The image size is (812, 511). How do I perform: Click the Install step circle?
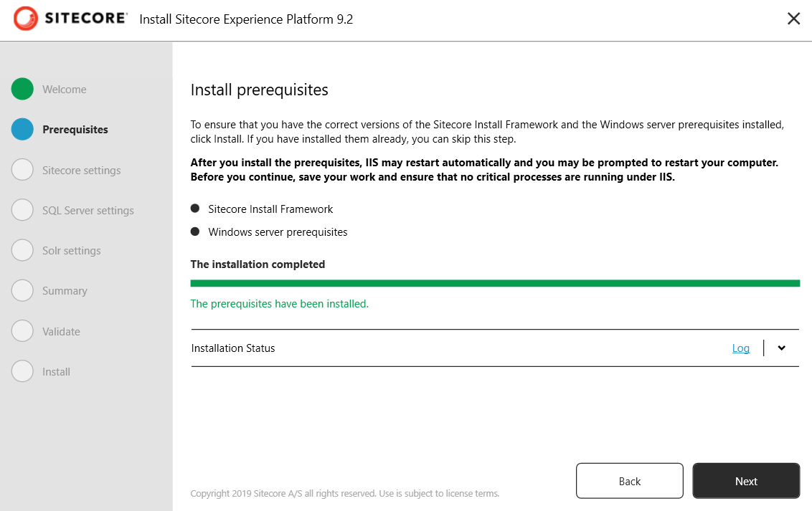pyautogui.click(x=22, y=371)
